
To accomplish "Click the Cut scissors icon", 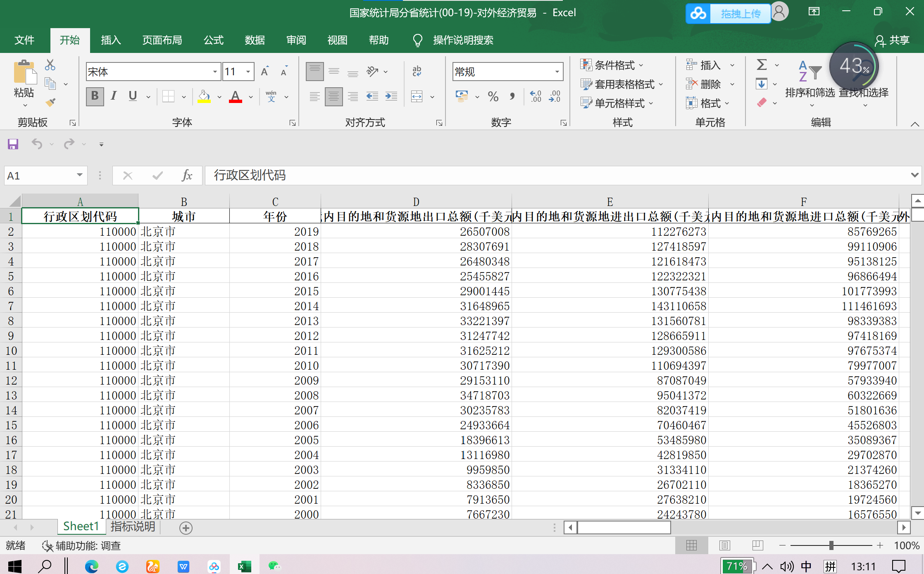I will point(50,65).
